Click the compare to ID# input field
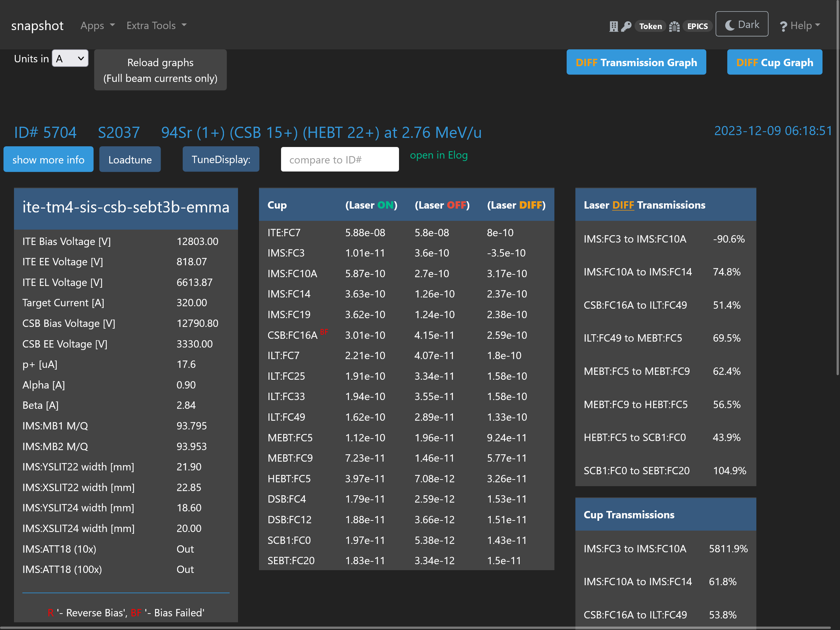 click(339, 160)
